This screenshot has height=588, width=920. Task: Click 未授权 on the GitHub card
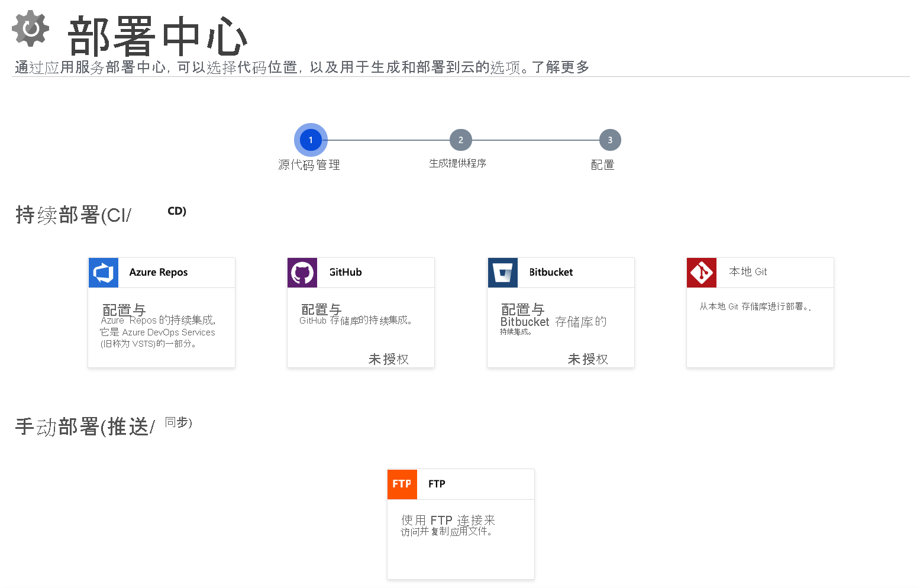coord(388,358)
